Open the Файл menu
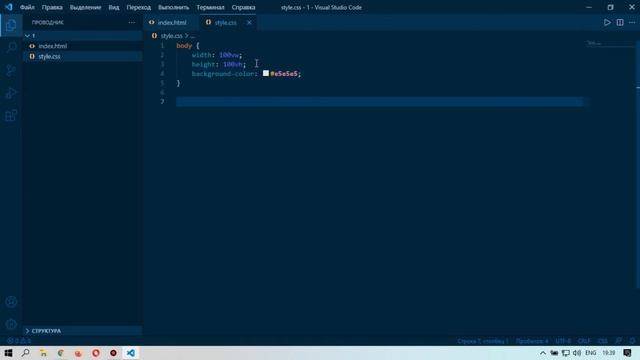640x360 pixels. click(27, 7)
